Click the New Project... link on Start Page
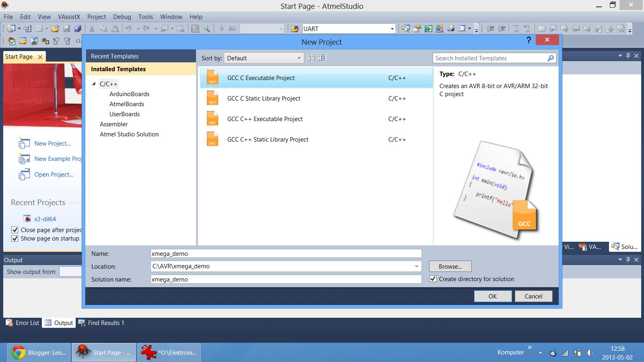 coord(52,143)
